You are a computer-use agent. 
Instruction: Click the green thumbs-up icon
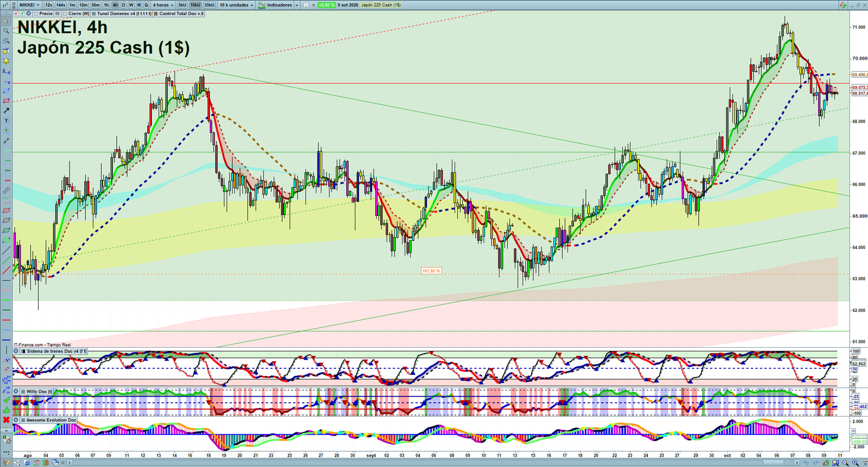coord(7,410)
